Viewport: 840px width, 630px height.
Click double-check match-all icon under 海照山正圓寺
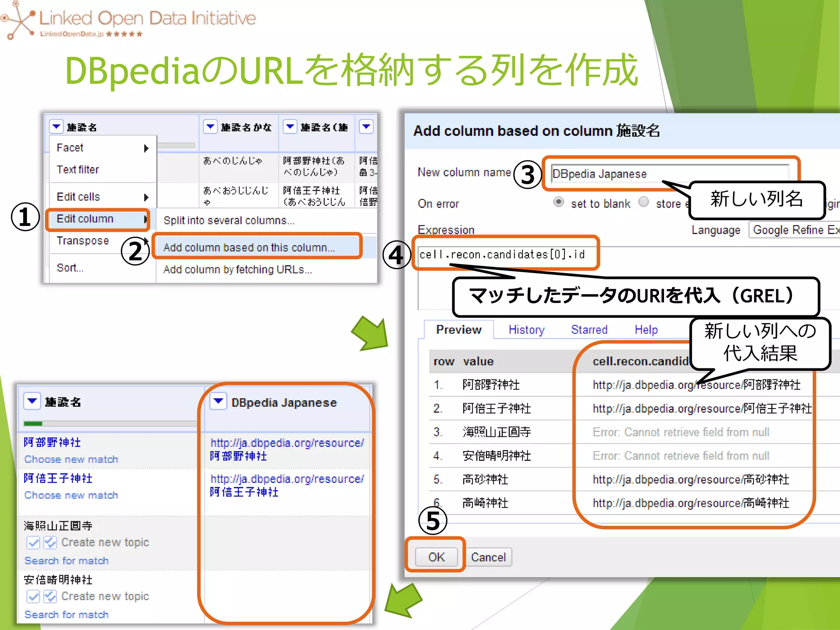pyautogui.click(x=50, y=543)
